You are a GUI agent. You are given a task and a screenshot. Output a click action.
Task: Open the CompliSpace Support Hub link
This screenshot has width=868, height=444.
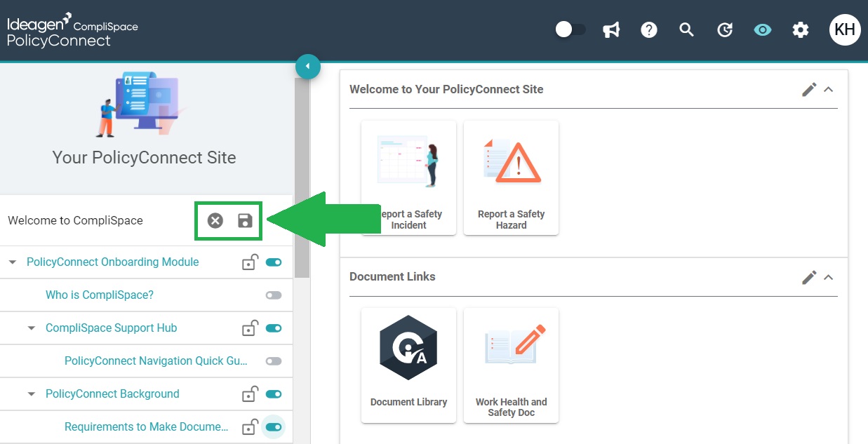[x=112, y=328]
